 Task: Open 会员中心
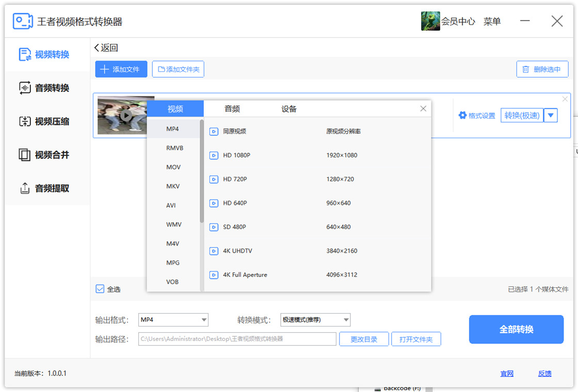click(x=458, y=21)
